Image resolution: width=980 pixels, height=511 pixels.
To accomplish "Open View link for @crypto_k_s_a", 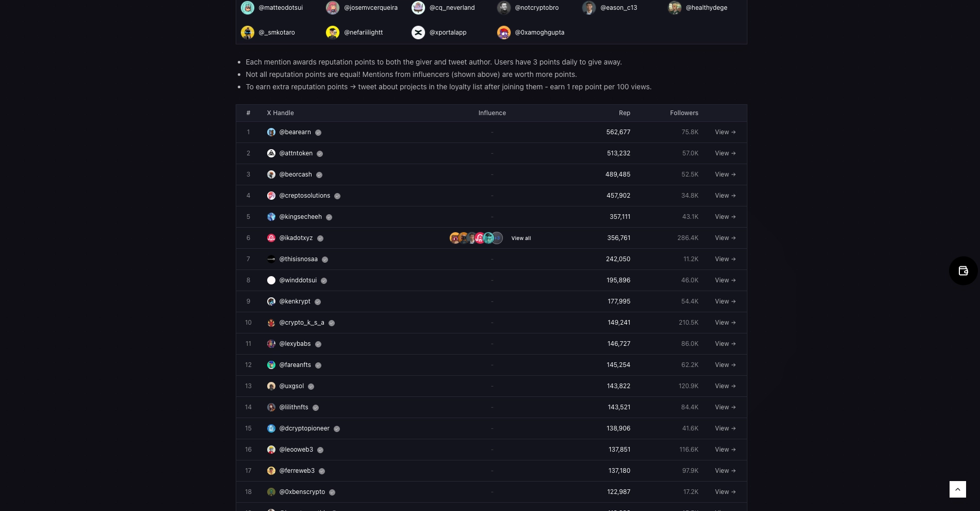I will (x=725, y=323).
